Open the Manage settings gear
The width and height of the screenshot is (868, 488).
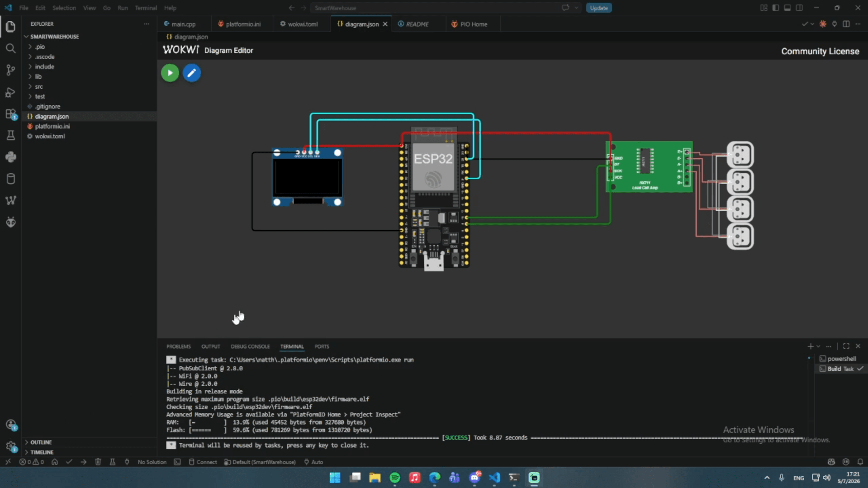(10, 446)
